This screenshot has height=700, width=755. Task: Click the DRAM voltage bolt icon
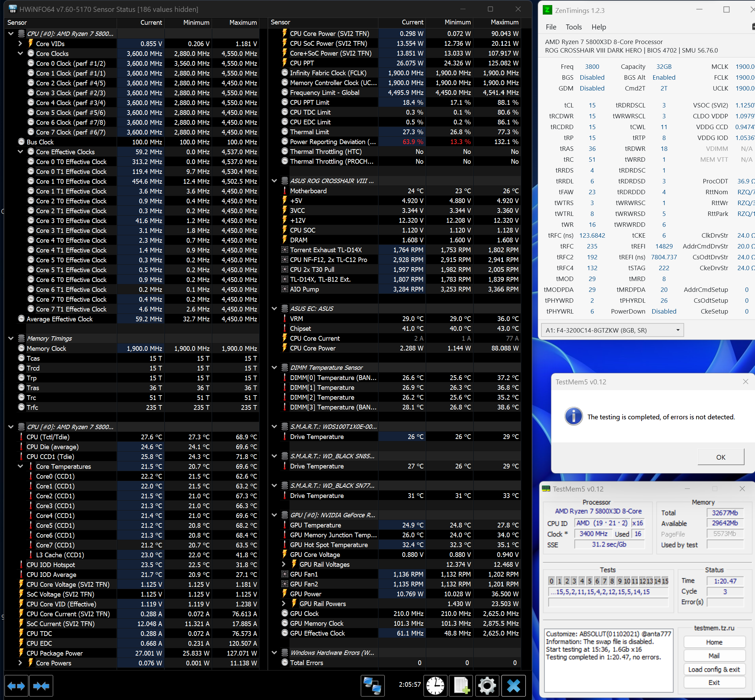click(x=285, y=240)
